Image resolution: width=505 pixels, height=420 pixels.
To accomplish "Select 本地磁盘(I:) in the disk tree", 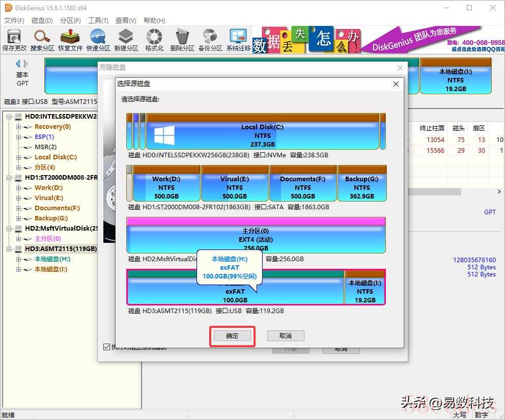I will click(51, 269).
